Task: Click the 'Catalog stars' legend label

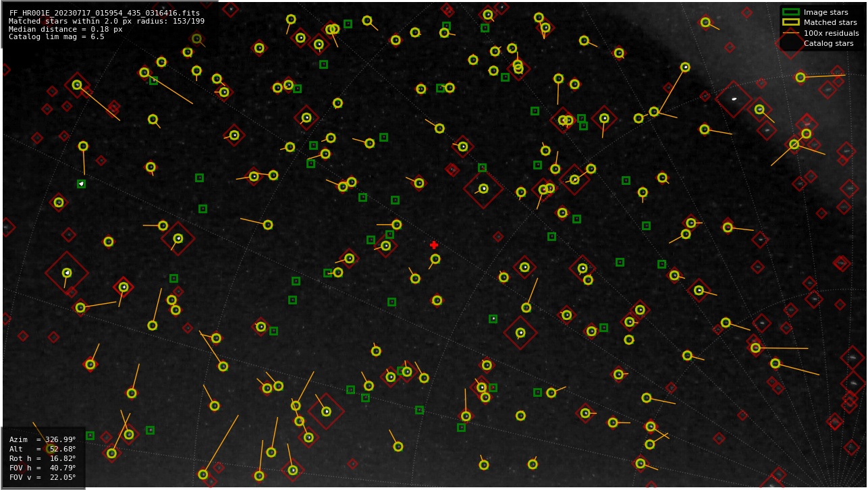Action: (828, 43)
